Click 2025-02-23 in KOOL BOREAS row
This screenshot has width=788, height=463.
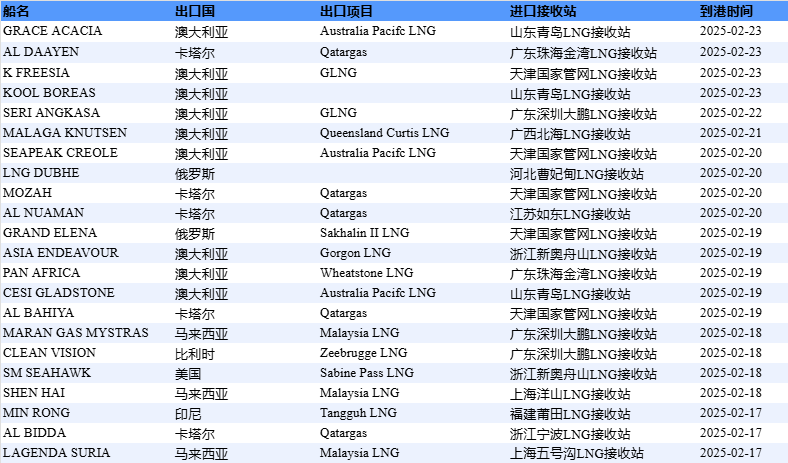(731, 93)
